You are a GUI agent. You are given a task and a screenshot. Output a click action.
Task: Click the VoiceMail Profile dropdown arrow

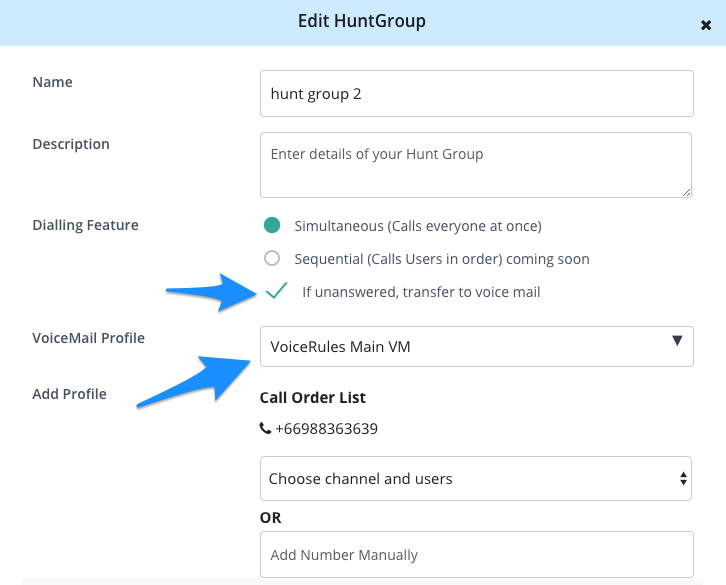click(x=677, y=341)
